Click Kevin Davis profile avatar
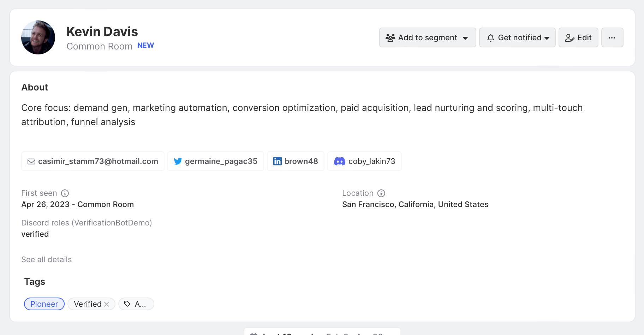Viewport: 644px width, 335px height. pos(38,37)
